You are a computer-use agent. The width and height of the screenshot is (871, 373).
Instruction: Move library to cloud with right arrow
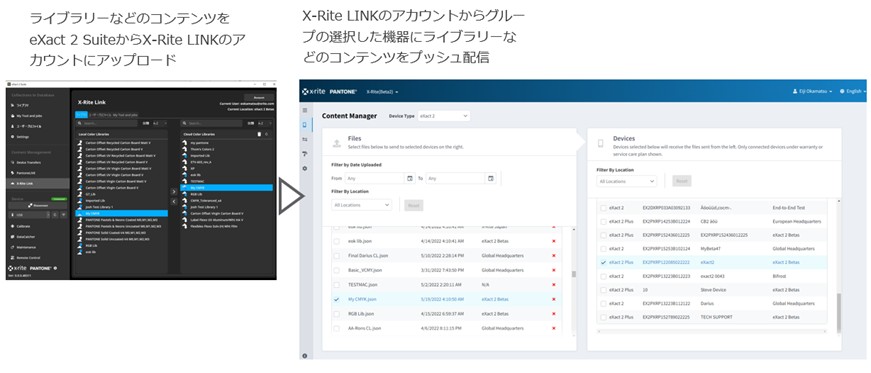pos(173,191)
